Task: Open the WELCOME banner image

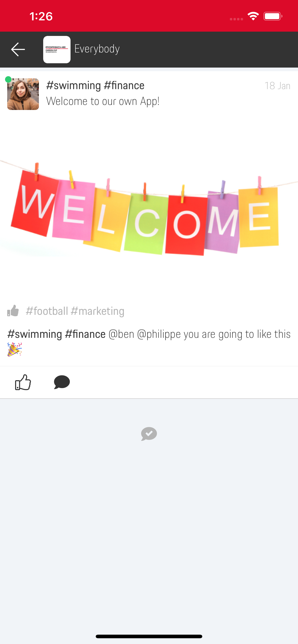Action: 149,208
